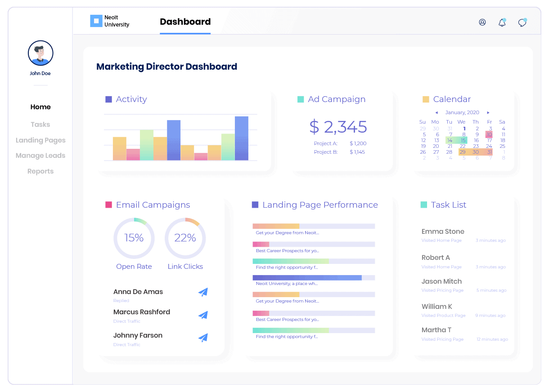
Task: Click the Open Rate label
Action: click(x=134, y=267)
